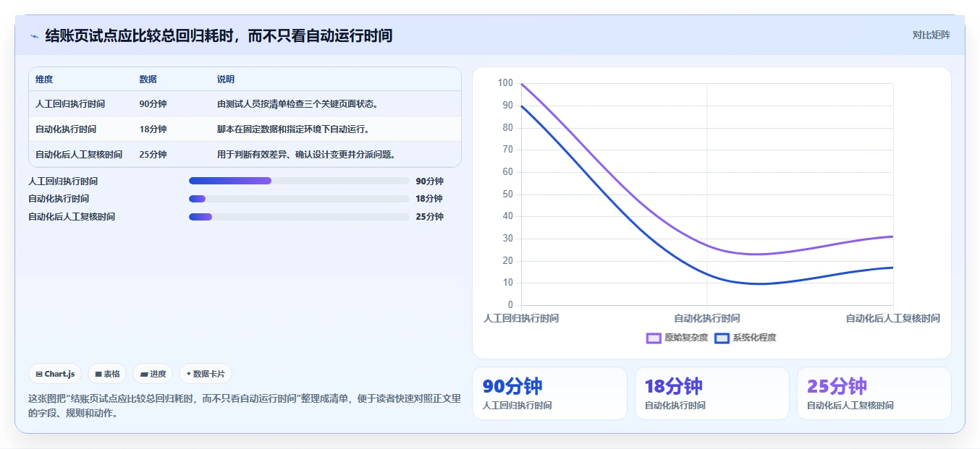Click description 脚本在固定数据和指定环境下自动运行
The width and height of the screenshot is (980, 449).
293,129
